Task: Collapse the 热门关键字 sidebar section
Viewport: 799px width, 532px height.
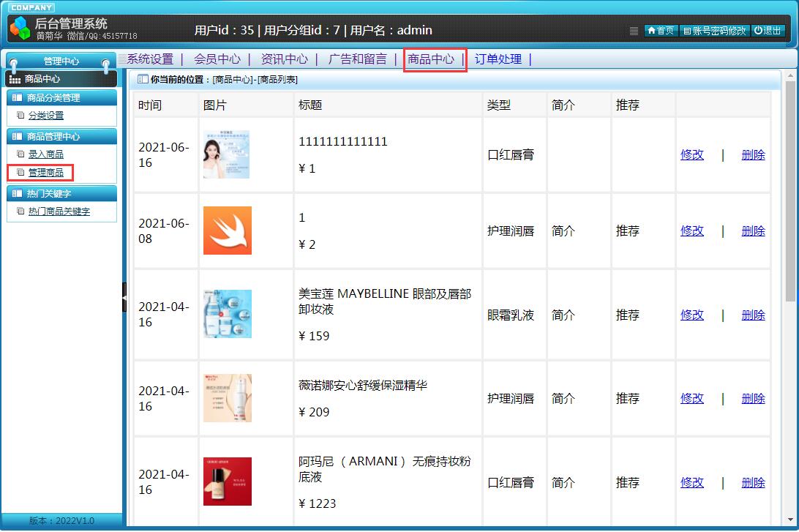Action: [61, 194]
